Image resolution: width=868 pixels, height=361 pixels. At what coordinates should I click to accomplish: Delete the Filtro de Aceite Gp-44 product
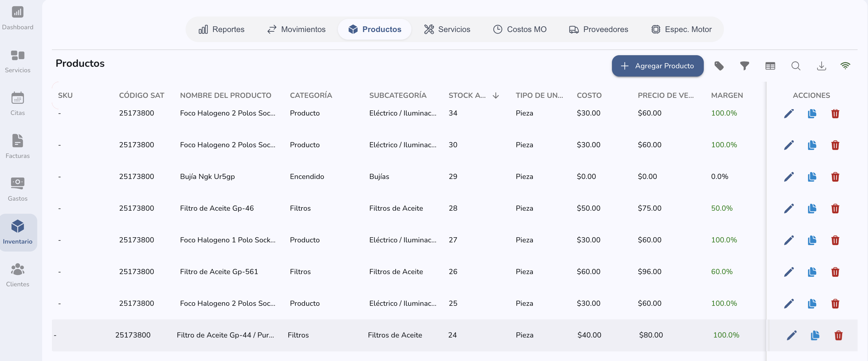coord(838,335)
